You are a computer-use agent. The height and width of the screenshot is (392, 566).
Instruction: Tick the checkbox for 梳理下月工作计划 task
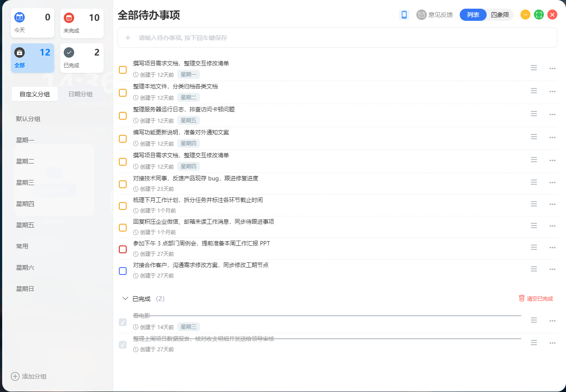123,206
